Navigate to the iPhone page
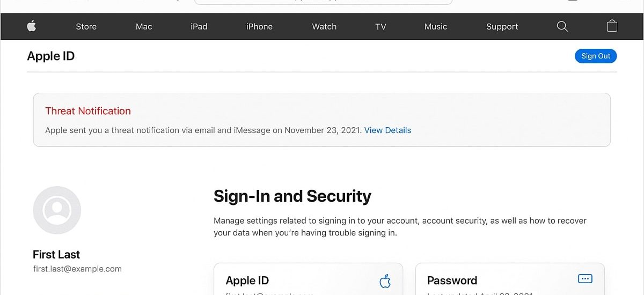644x295 pixels. click(x=259, y=26)
